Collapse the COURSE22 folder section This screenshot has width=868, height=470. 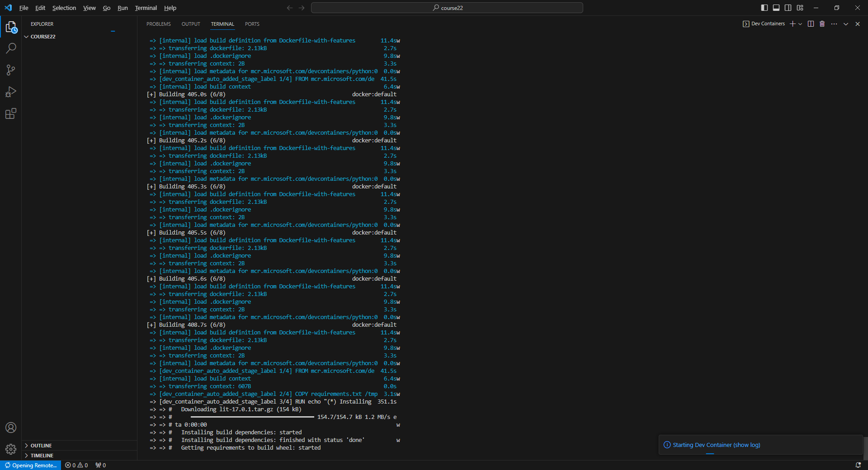coord(80,37)
